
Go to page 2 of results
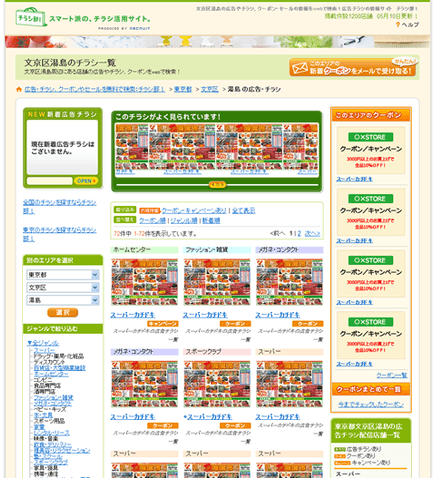[x=299, y=233]
